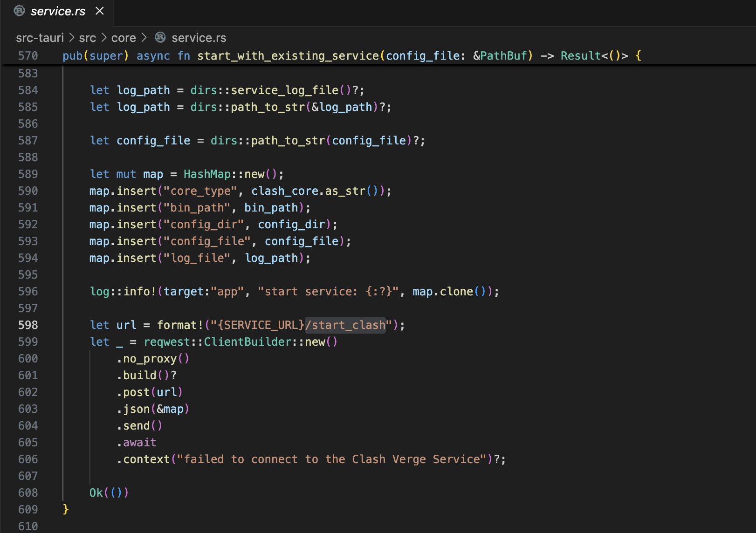Click ClientBuilder in the reqwest call
The width and height of the screenshot is (756, 533).
click(247, 342)
